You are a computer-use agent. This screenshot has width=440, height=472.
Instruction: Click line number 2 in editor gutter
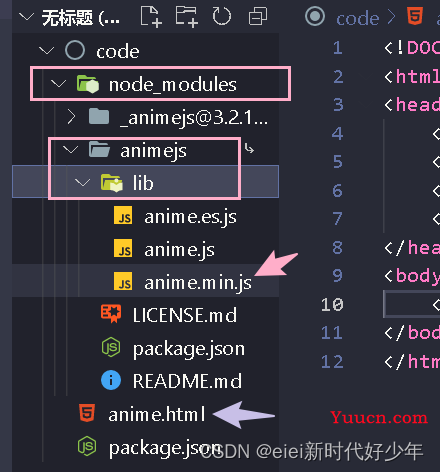click(338, 77)
